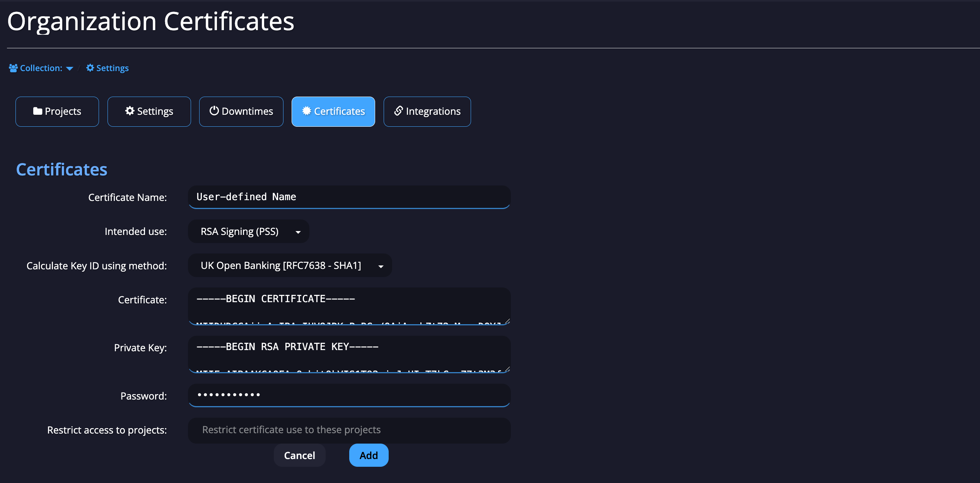Click the Cancel button
Viewport: 980px width, 483px height.
[x=299, y=455]
